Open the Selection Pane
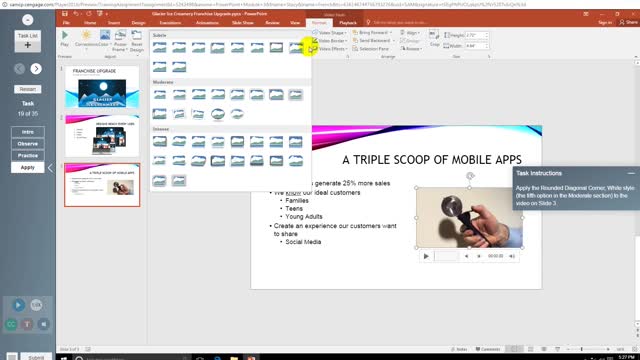640x360 pixels. pyautogui.click(x=371, y=49)
